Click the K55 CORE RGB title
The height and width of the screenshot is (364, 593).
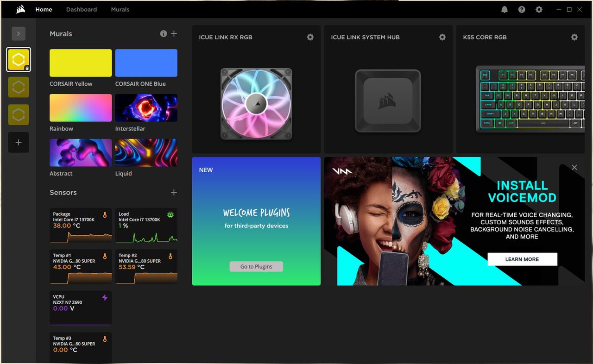click(485, 37)
